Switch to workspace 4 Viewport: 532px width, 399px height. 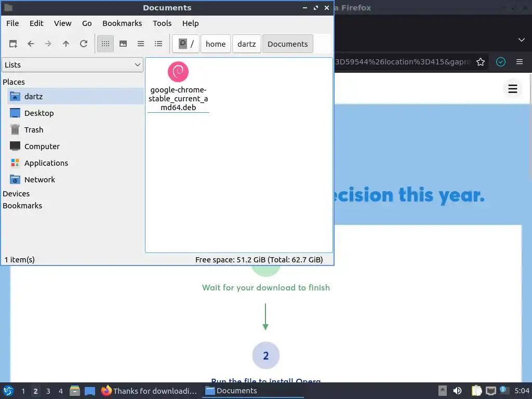point(61,391)
